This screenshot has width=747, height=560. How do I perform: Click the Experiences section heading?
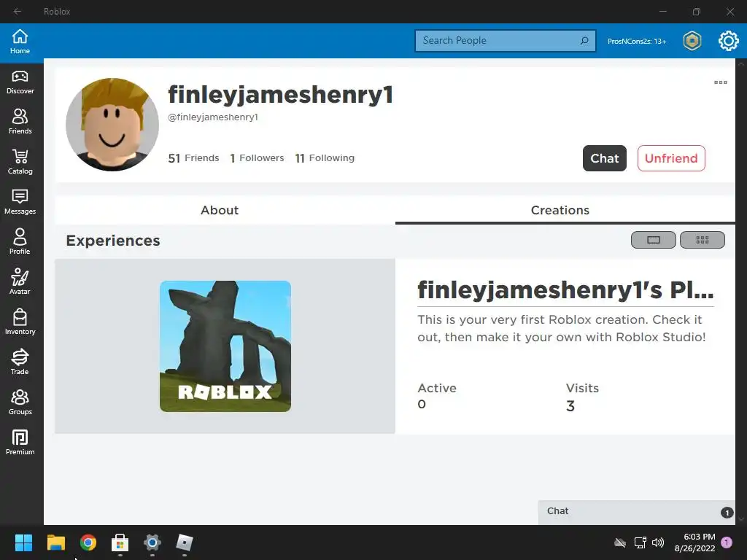pyautogui.click(x=113, y=241)
